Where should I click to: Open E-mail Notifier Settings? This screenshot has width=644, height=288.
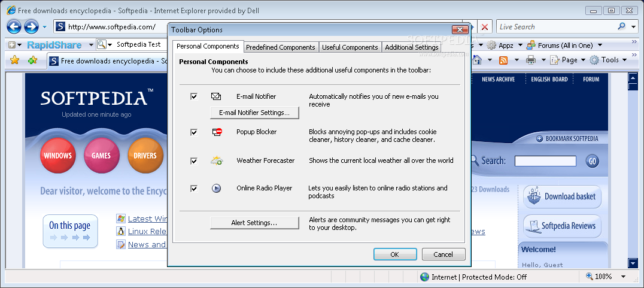(x=254, y=113)
